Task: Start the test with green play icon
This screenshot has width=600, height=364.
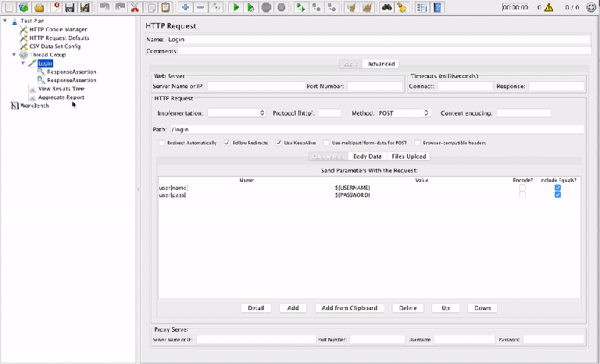Action: coord(236,7)
